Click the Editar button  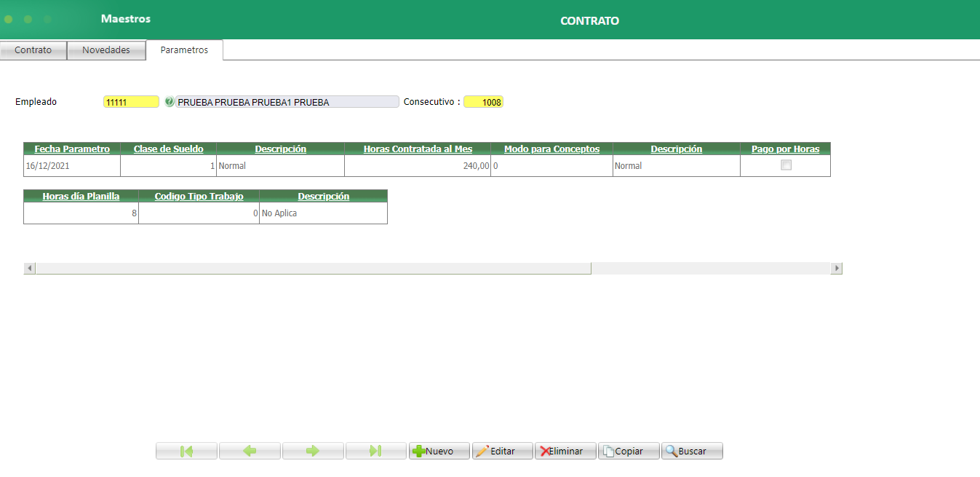[x=503, y=451]
